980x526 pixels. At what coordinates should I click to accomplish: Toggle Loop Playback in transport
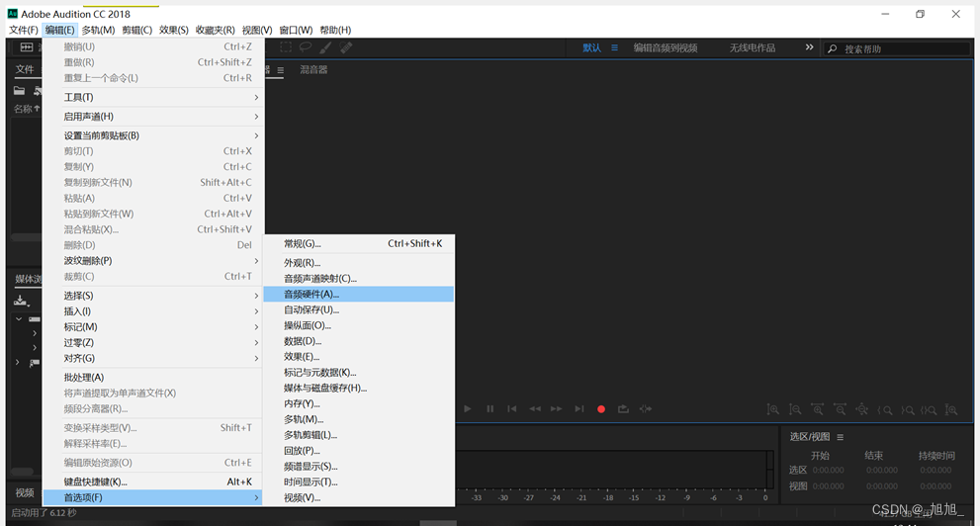coord(623,409)
